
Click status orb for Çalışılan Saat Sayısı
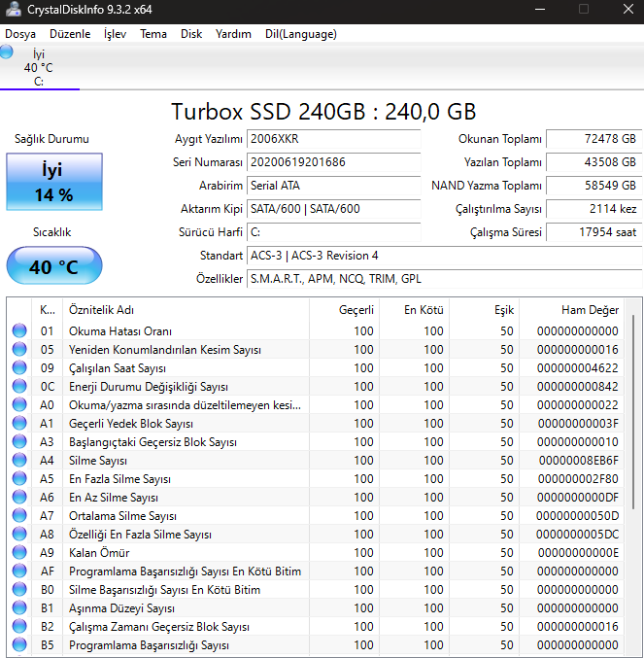point(19,368)
